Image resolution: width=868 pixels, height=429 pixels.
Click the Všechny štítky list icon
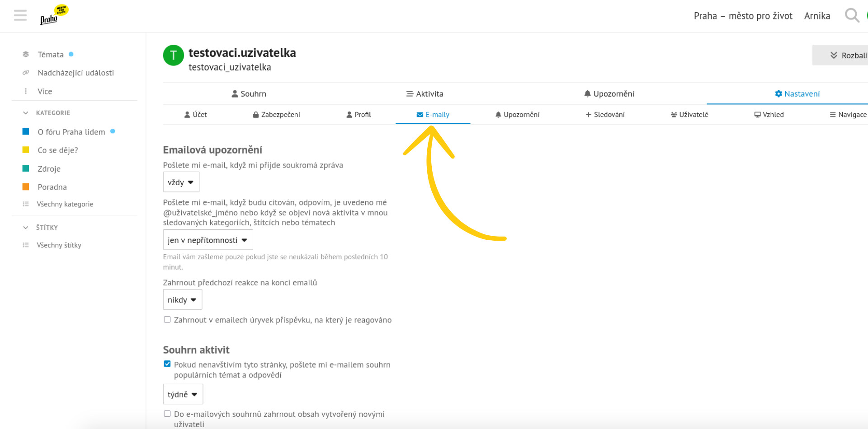26,245
